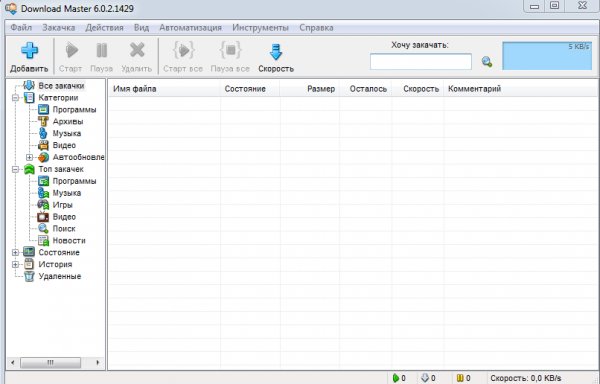Viewport: 600px width, 384px height.
Task: Select Музыка icon under Категории
Action: [43, 133]
